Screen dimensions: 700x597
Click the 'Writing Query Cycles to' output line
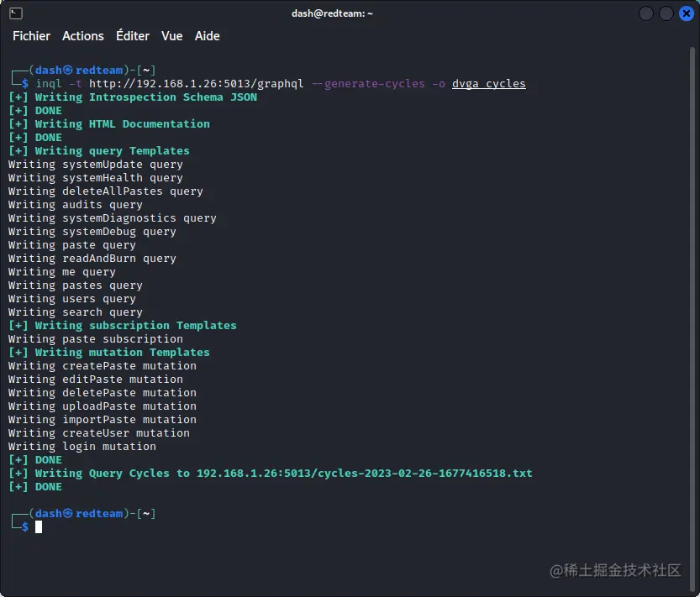click(x=271, y=474)
